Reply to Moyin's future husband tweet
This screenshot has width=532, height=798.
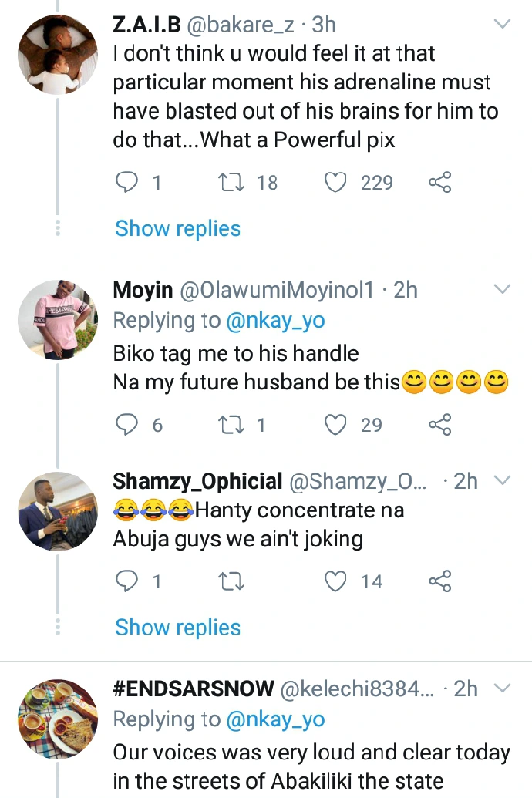(126, 425)
